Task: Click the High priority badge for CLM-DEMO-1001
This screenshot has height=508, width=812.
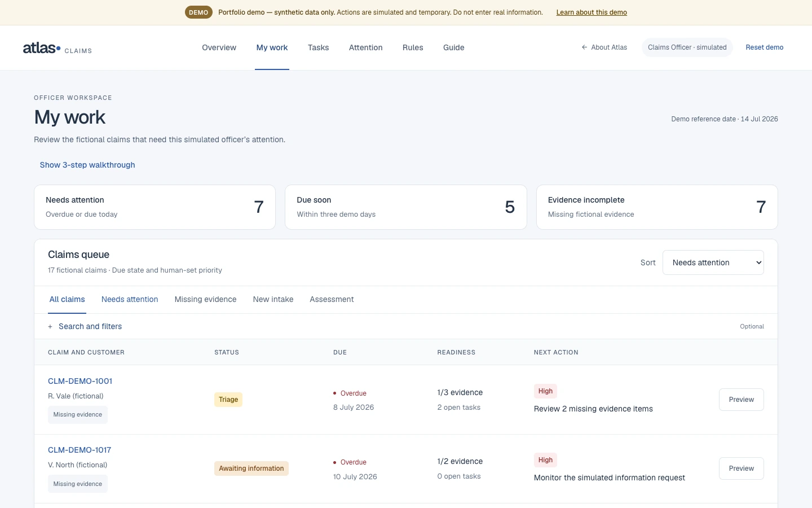Action: pos(545,391)
